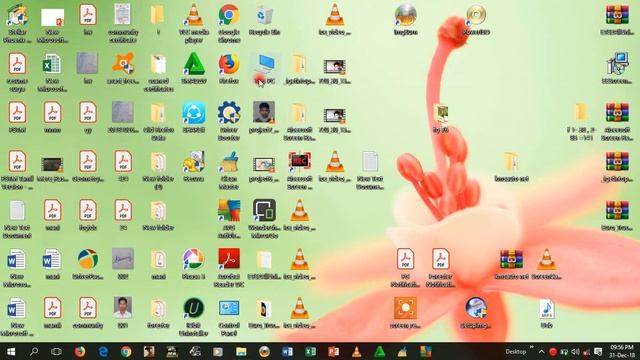Open PowerPoint from the taskbar
This screenshot has width=640, height=360.
tap(333, 351)
